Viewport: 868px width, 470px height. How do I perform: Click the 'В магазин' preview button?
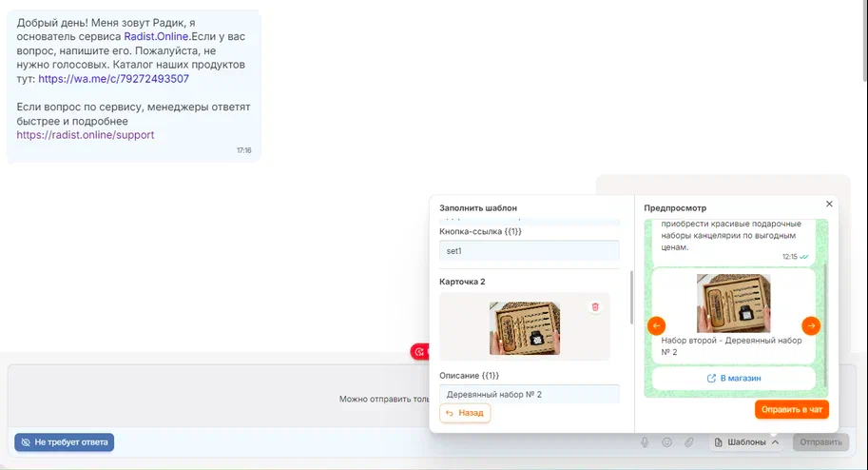pos(733,378)
